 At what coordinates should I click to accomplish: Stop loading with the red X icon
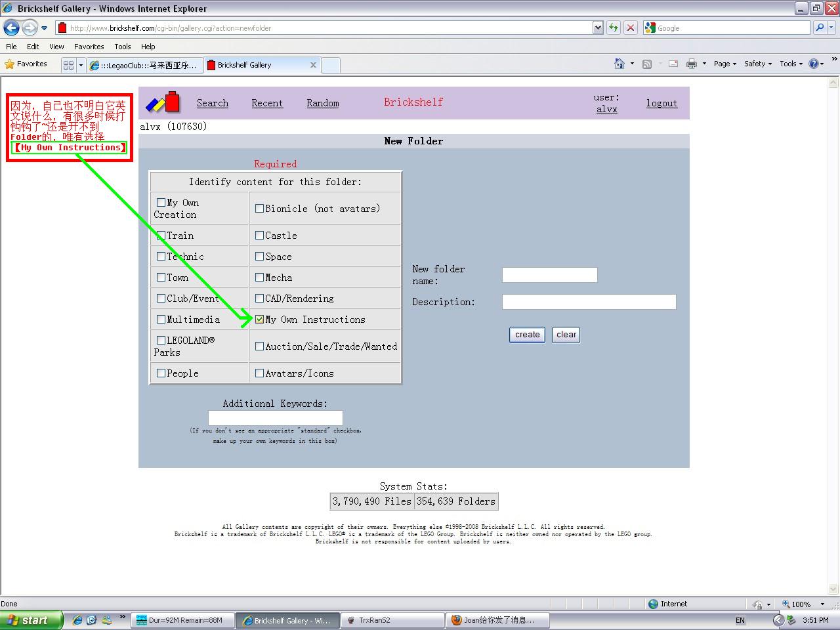(631, 28)
